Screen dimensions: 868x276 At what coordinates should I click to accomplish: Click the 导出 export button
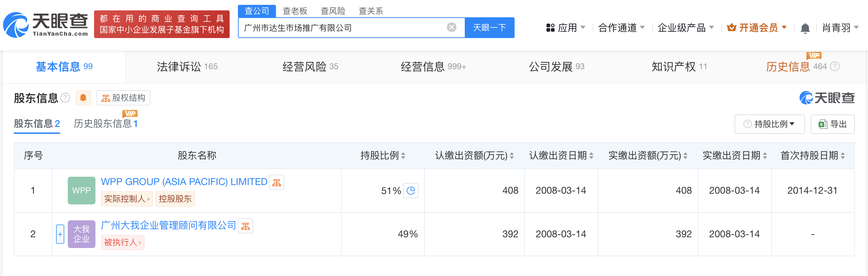tap(832, 124)
